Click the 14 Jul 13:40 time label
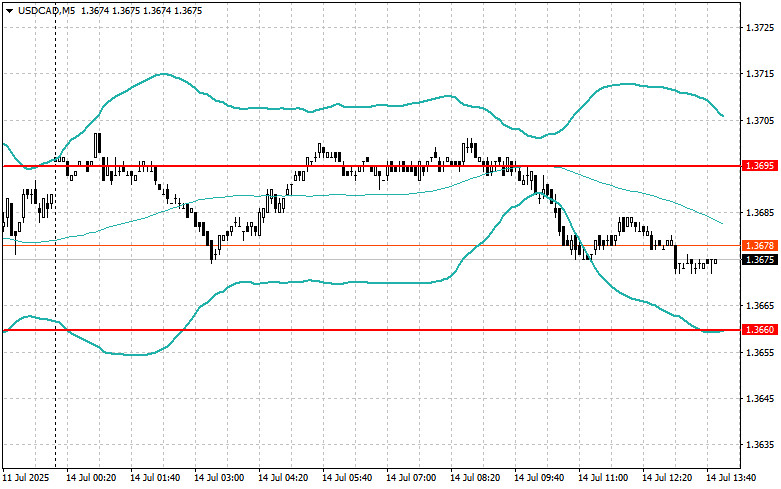Viewport: 781px width, 489px height. [x=731, y=478]
